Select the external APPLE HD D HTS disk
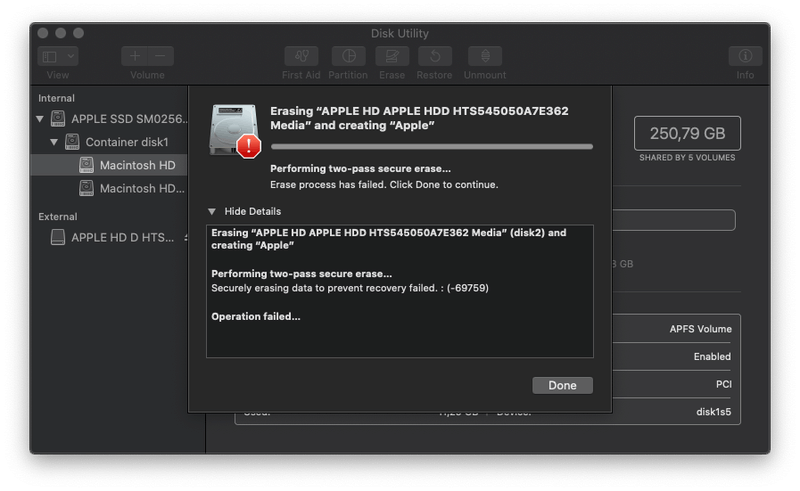This screenshot has height=491, width=800. pos(109,237)
